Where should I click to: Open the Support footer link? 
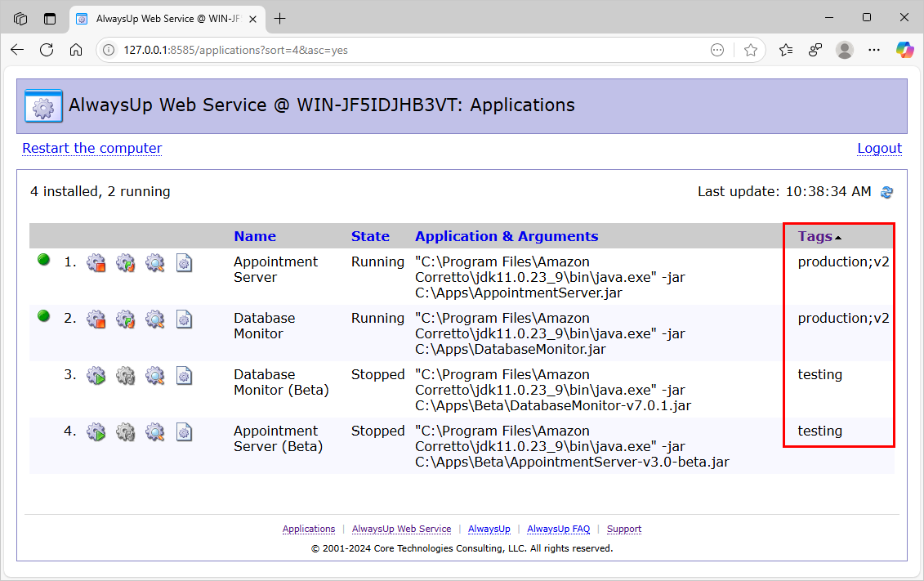[x=624, y=530]
